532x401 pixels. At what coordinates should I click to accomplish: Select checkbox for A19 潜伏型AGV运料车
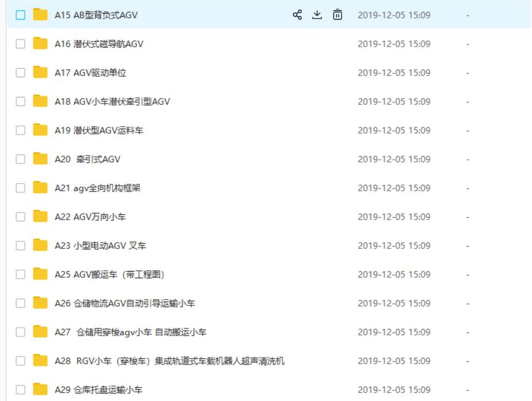point(20,130)
